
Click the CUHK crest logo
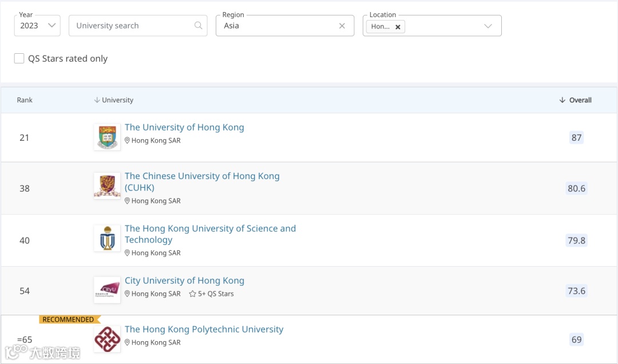[107, 186]
